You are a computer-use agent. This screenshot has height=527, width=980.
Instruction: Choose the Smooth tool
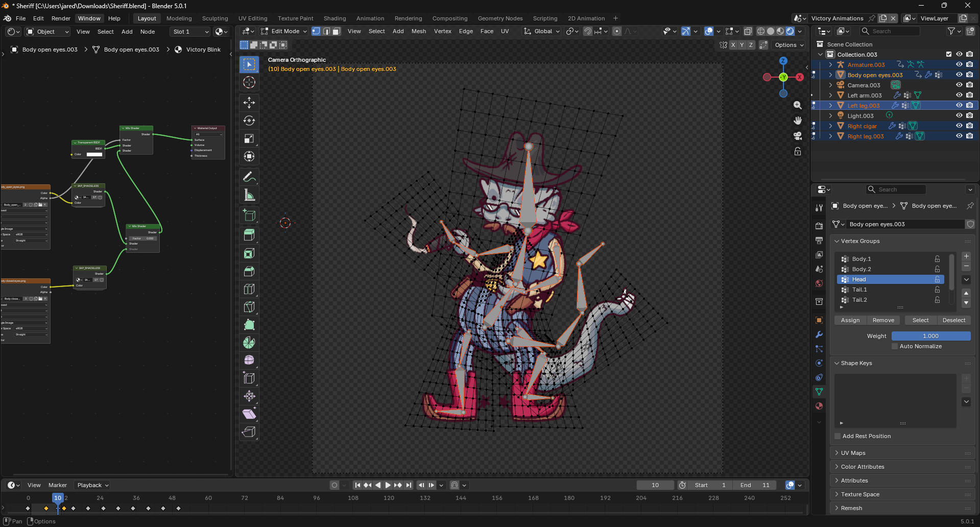click(x=249, y=361)
